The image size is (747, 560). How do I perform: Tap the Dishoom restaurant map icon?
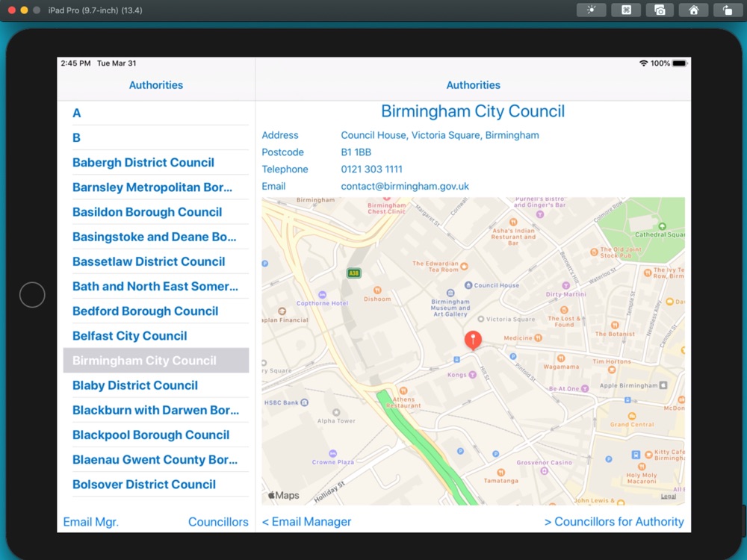(x=378, y=290)
